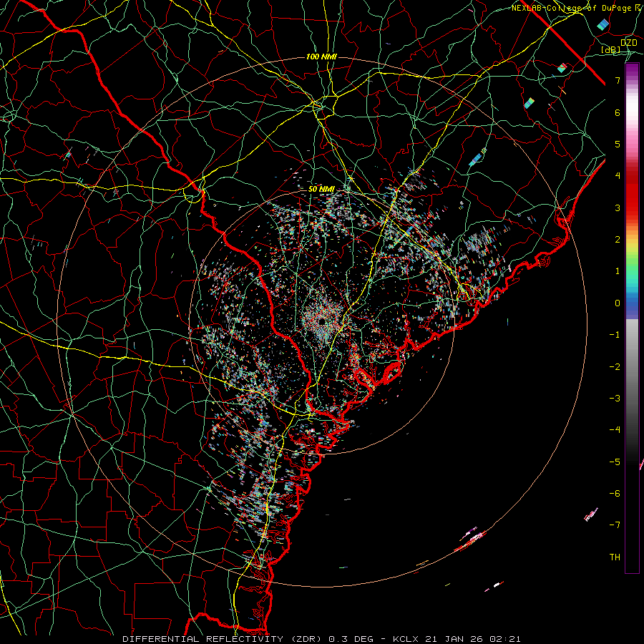Click the scale value "2"
Viewport: 644px width, 644px height.
[618, 240]
